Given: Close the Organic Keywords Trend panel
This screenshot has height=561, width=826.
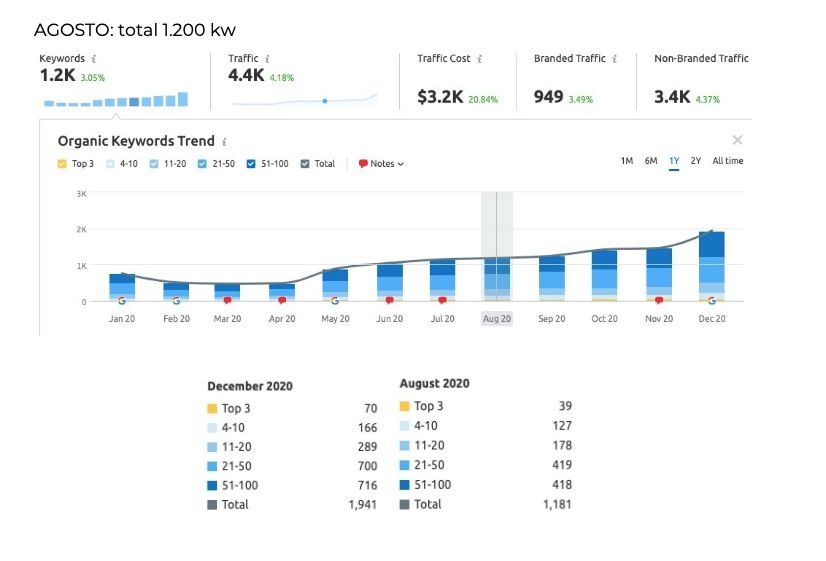Looking at the screenshot, I should pos(738,140).
